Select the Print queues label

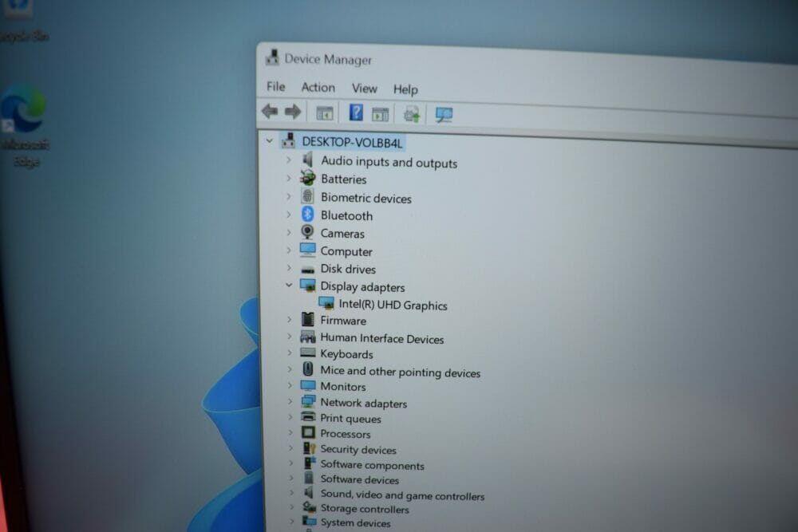350,419
